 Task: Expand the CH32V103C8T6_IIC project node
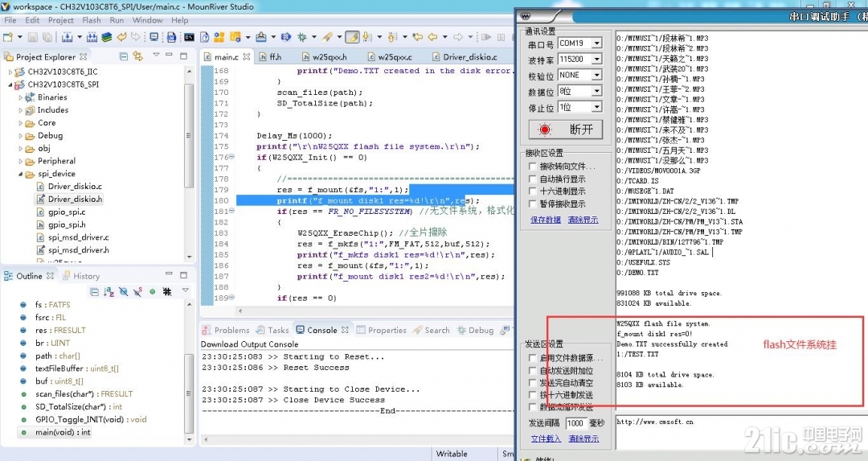10,72
